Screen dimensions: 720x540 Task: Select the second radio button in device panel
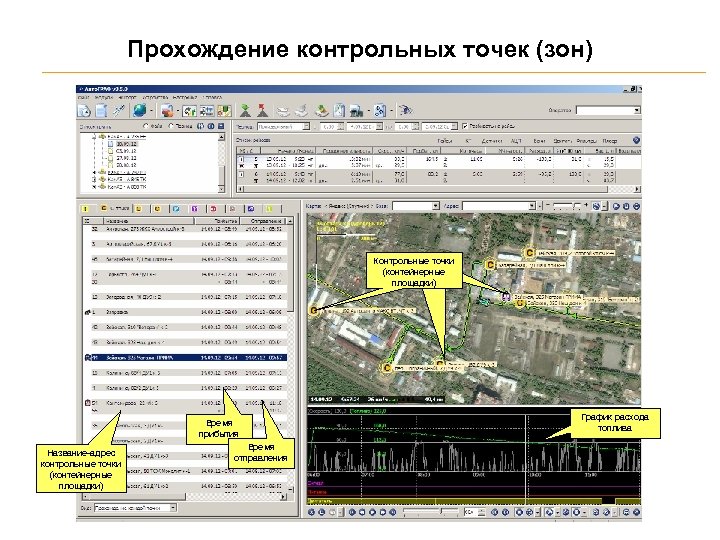pyautogui.click(x=171, y=126)
